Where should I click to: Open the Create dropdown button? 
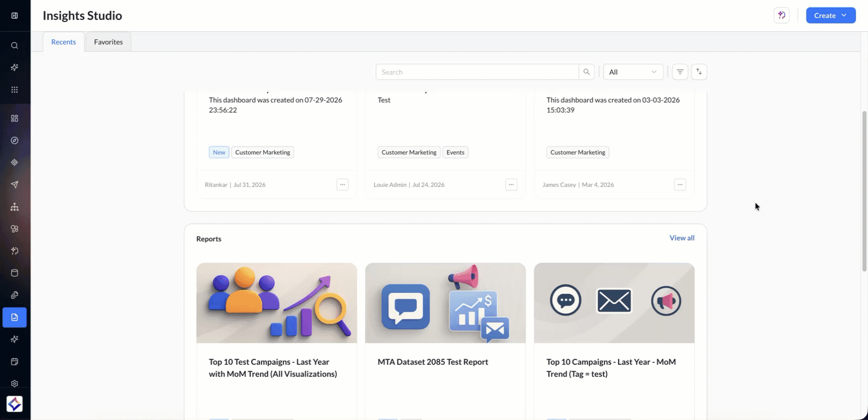(831, 16)
